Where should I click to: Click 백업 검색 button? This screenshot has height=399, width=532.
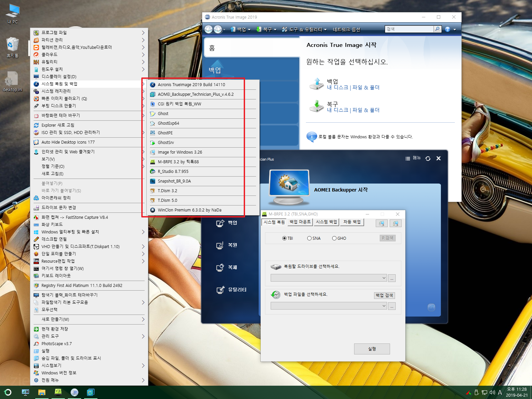click(385, 295)
